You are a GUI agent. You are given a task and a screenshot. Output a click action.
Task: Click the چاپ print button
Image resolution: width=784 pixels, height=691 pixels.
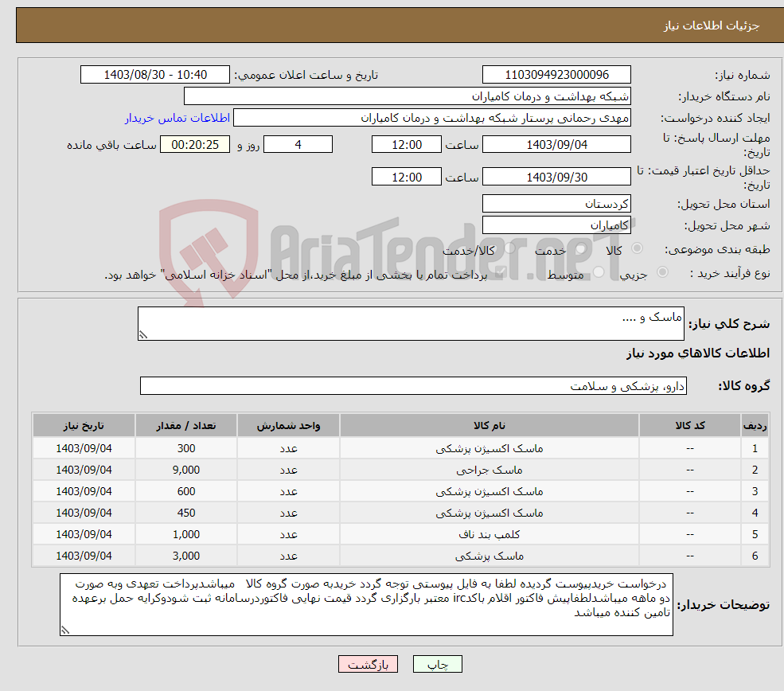coord(437,664)
